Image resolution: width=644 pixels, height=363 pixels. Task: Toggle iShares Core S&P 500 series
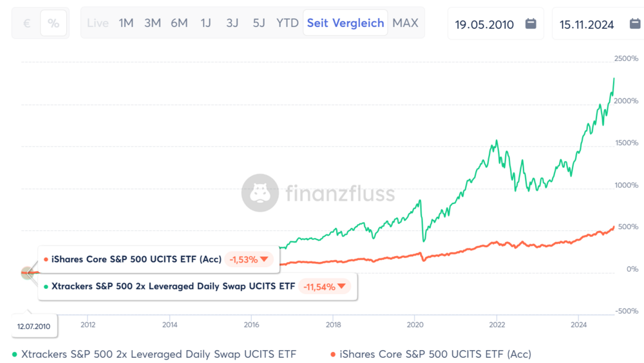point(435,354)
